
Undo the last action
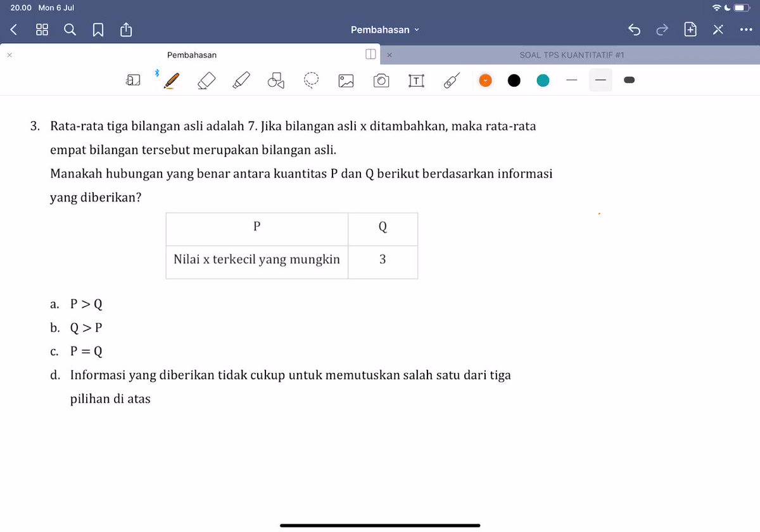[634, 30]
